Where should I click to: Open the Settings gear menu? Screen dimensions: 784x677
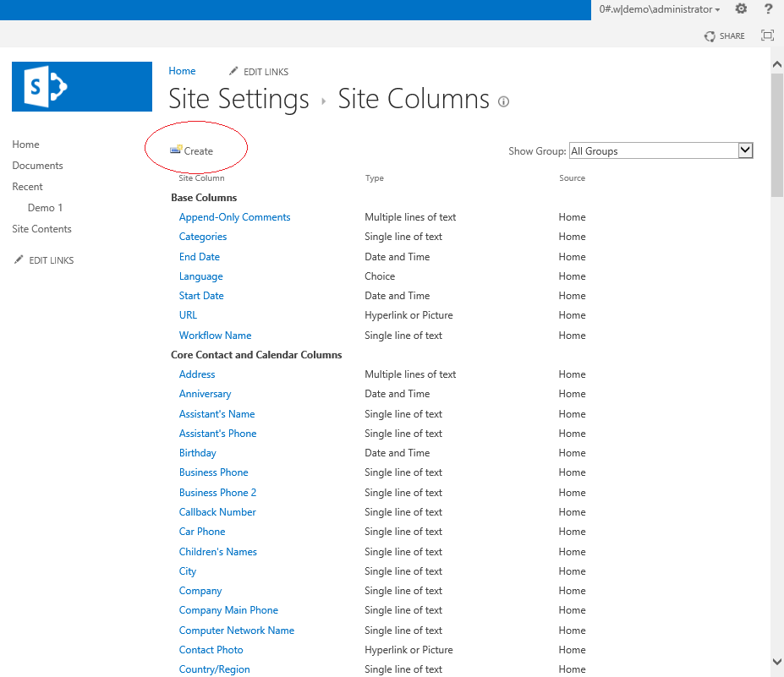(741, 8)
